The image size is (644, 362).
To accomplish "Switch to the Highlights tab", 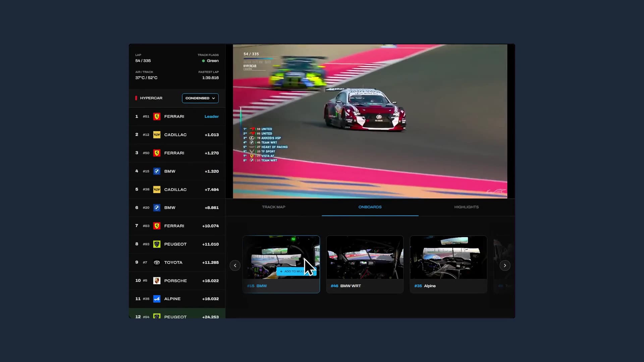I will click(467, 207).
